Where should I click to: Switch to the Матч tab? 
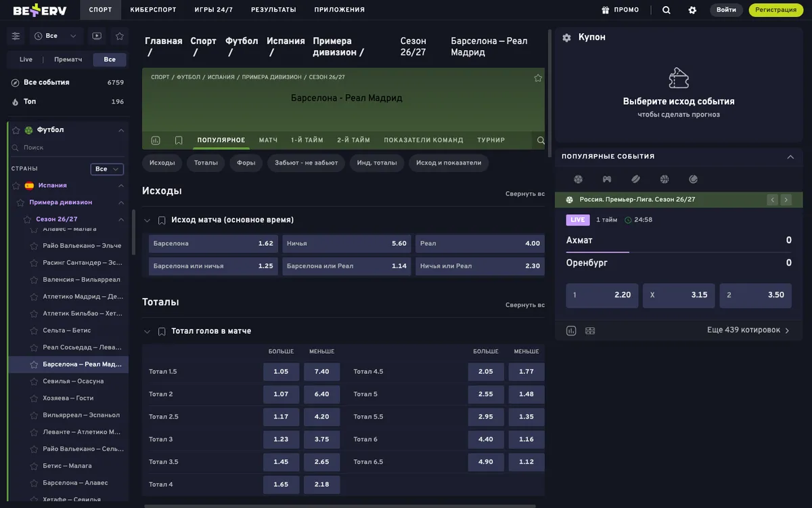pyautogui.click(x=269, y=140)
